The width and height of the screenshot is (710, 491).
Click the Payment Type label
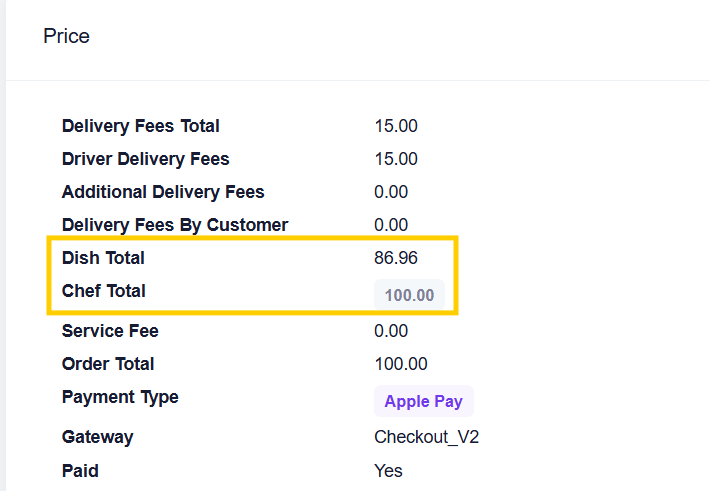120,397
